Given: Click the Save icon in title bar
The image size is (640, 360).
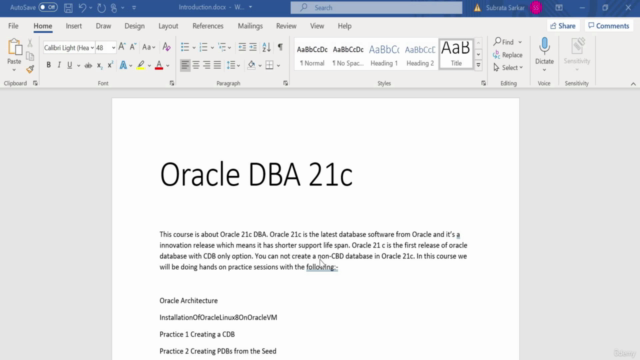Looking at the screenshot, I should point(68,7).
